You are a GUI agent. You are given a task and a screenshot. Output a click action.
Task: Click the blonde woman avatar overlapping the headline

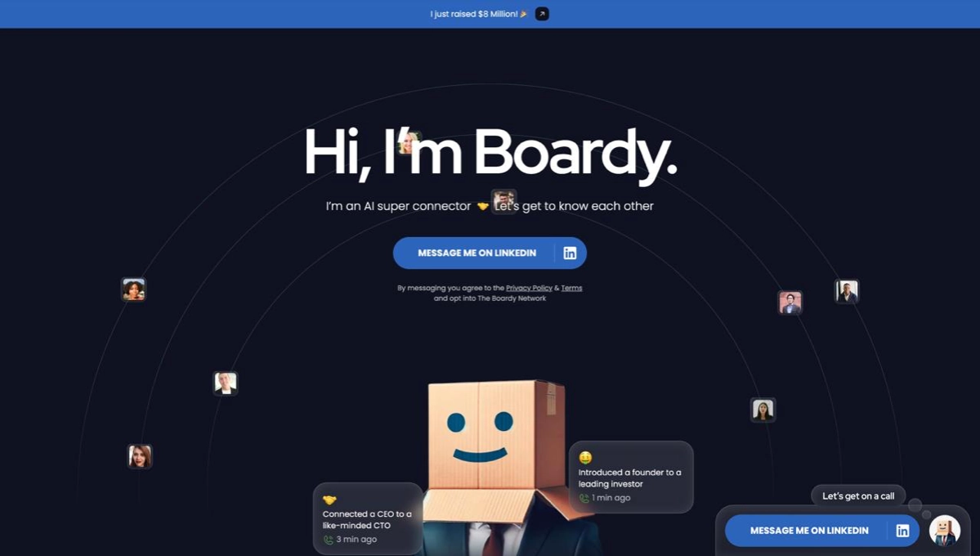click(408, 142)
